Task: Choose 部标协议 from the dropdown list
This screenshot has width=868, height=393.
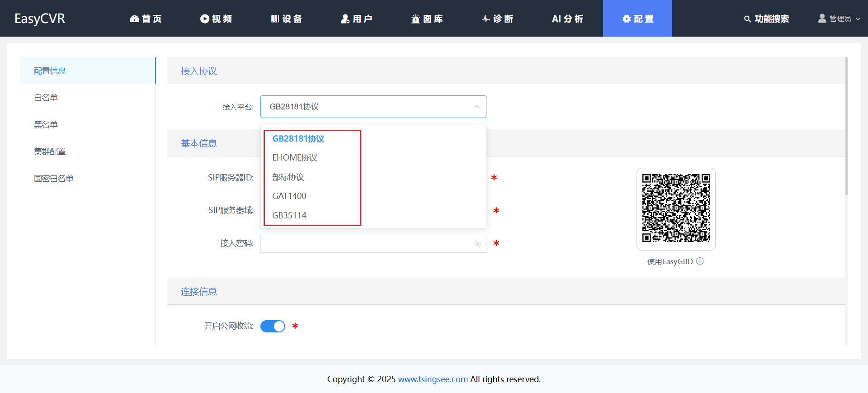Action: (x=373, y=177)
